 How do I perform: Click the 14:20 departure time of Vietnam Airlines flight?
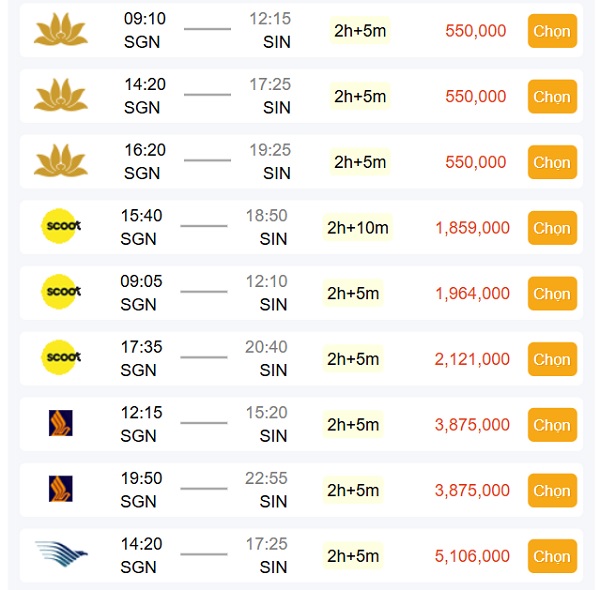click(x=145, y=85)
